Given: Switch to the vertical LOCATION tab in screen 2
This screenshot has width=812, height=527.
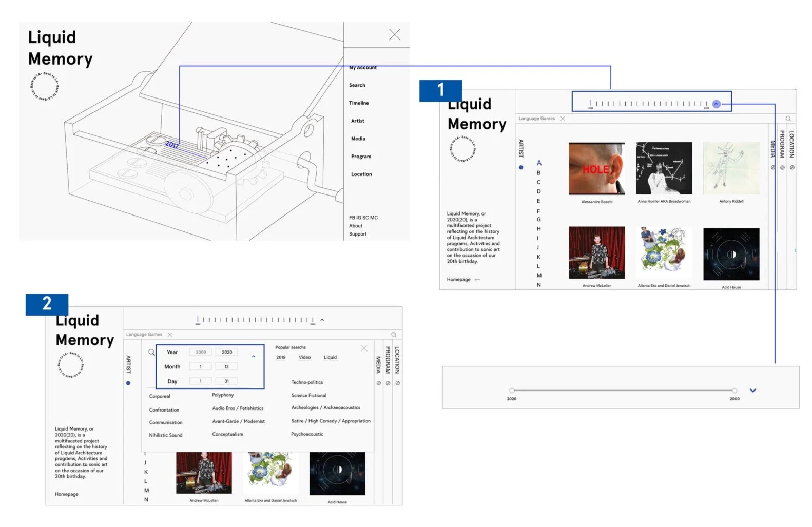Looking at the screenshot, I should (x=397, y=360).
